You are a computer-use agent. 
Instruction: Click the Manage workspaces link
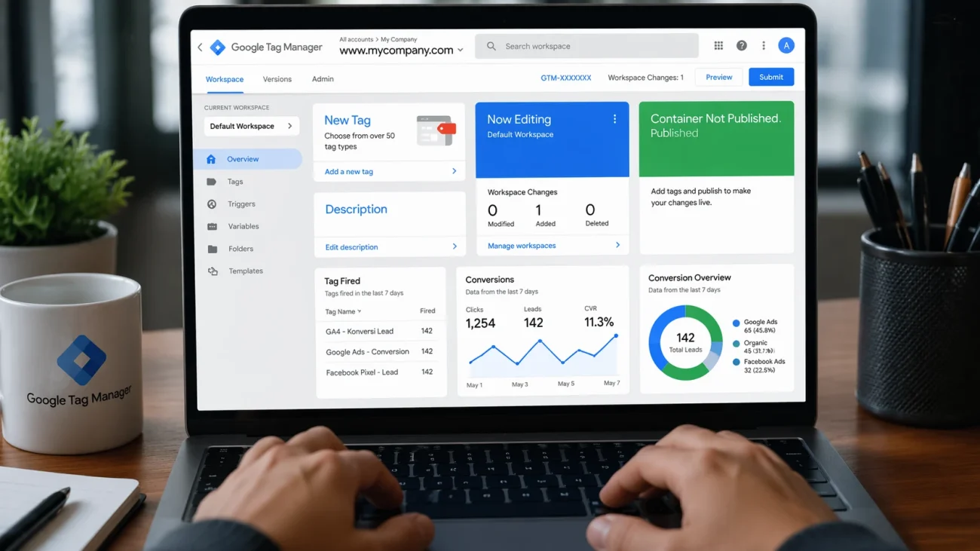(522, 246)
